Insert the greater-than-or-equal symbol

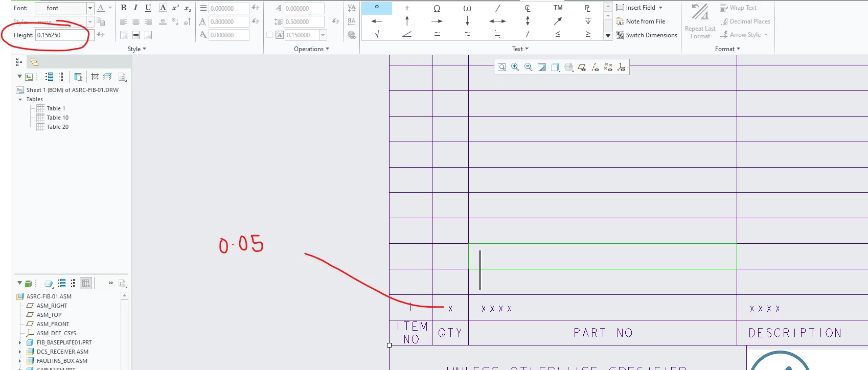(x=588, y=34)
